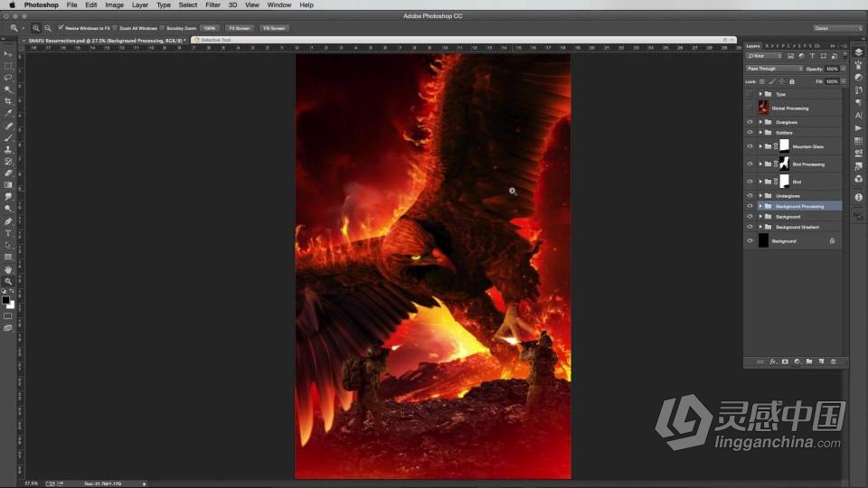The width and height of the screenshot is (868, 488).
Task: Toggle Resize Windows to Fit checkbox
Action: click(x=61, y=28)
